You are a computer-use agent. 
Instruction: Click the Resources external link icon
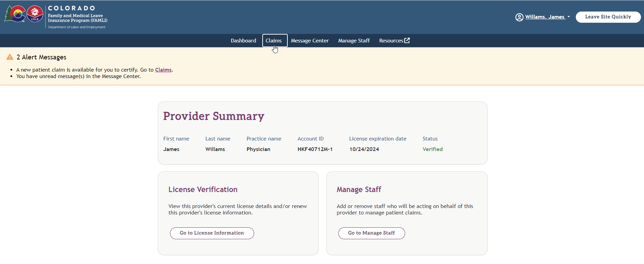407,40
